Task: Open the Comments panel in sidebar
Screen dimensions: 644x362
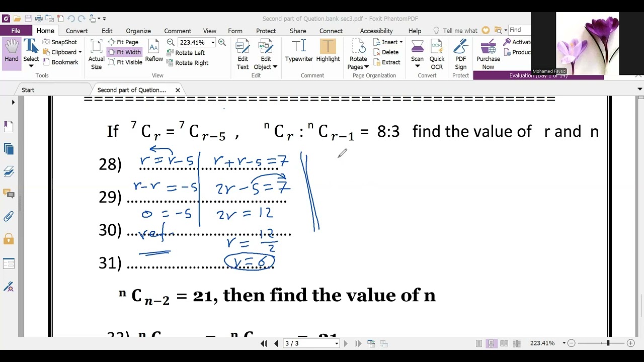Action: pyautogui.click(x=9, y=194)
